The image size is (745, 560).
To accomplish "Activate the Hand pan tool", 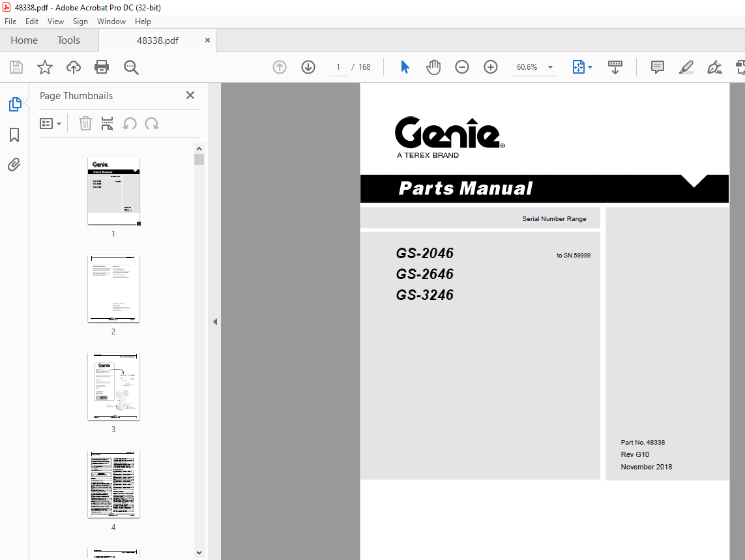I will click(x=433, y=67).
